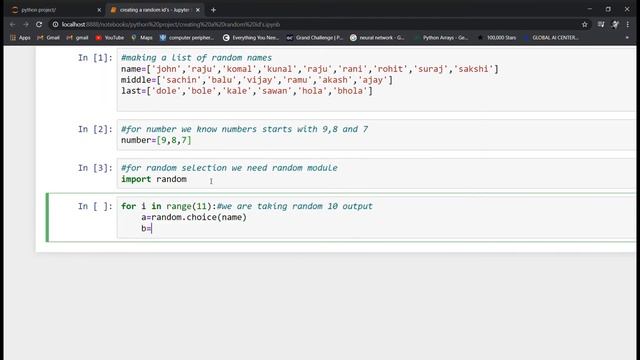This screenshot has width=640, height=360.
Task: Restore down the browser window
Action: tap(608, 9)
